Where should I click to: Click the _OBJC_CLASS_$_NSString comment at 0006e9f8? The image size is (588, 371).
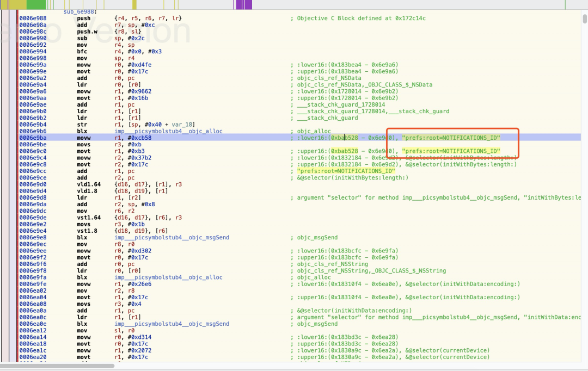point(409,270)
